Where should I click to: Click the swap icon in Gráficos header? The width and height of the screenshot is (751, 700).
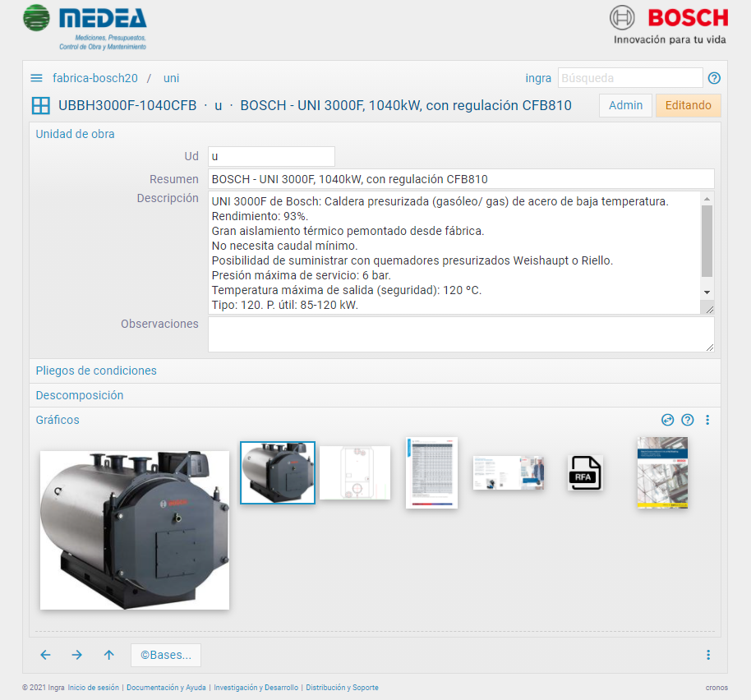(667, 420)
